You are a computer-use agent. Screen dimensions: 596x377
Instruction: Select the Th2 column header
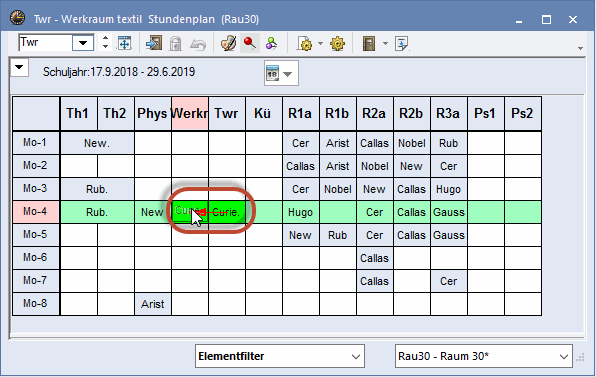click(x=115, y=113)
